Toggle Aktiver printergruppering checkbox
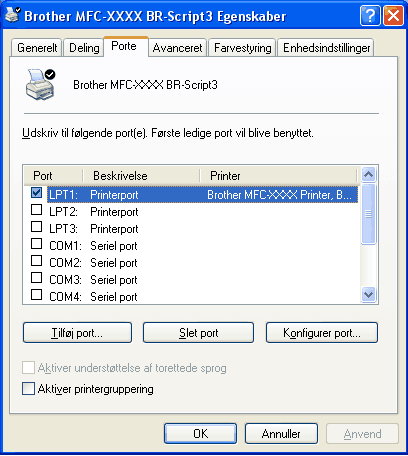 [28, 389]
